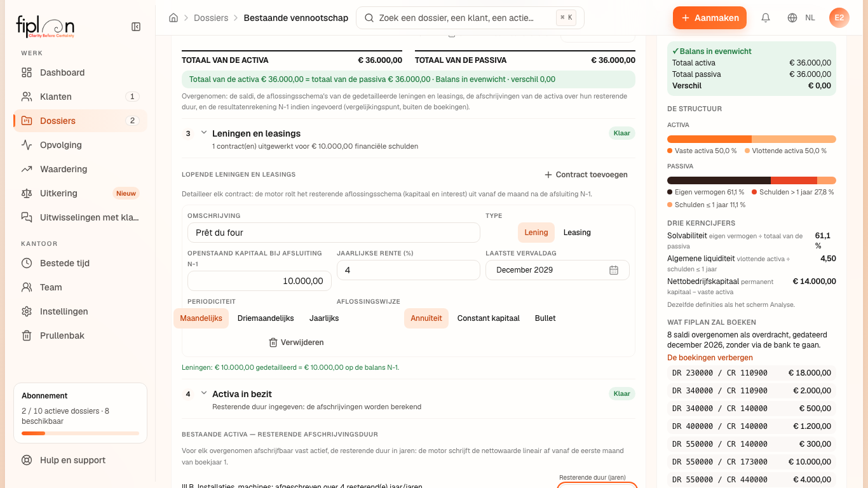This screenshot has height=488, width=868.
Task: Click the Dashboard grid icon
Action: tap(27, 72)
